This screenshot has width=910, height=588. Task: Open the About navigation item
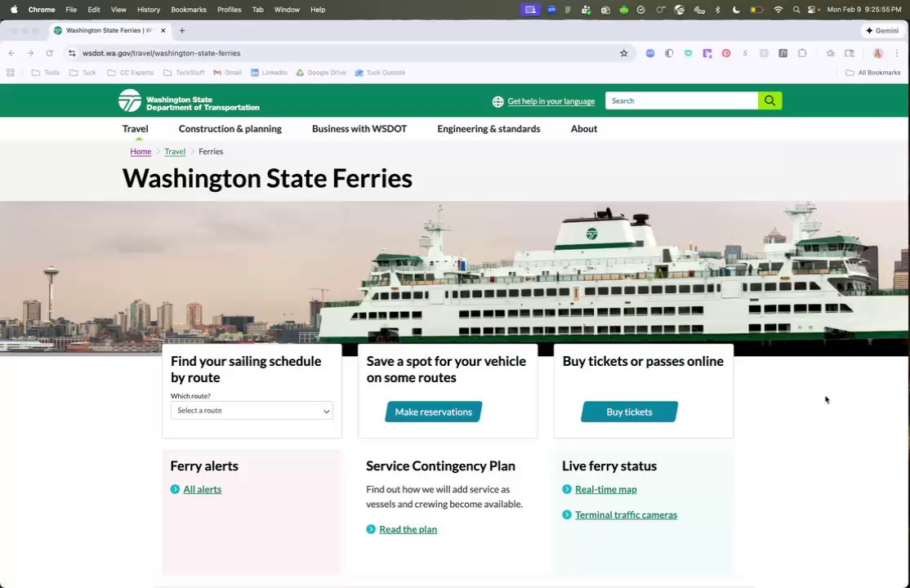(x=584, y=129)
